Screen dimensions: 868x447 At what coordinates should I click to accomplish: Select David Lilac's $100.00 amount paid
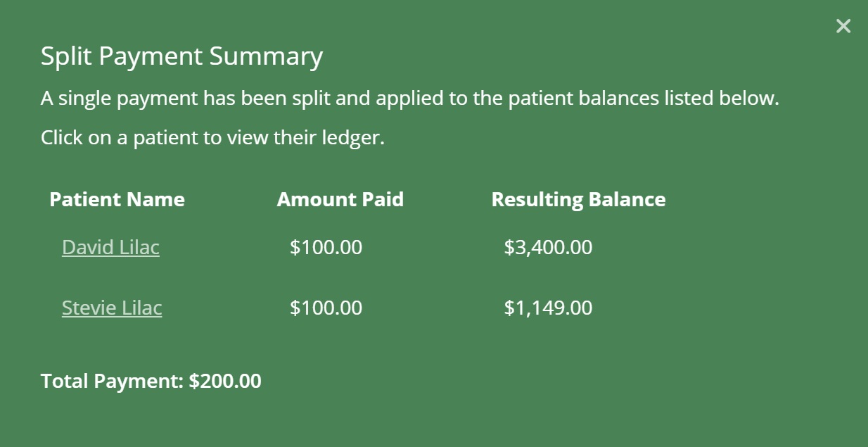(x=326, y=247)
